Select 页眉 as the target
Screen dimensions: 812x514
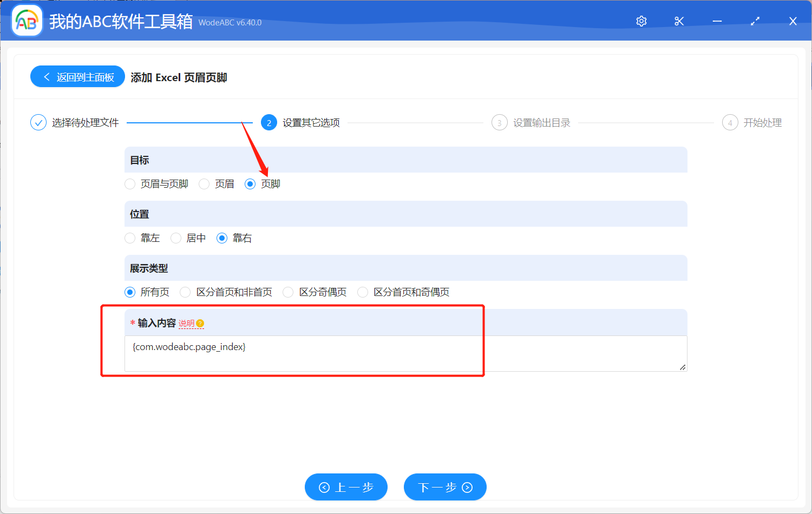pos(204,184)
